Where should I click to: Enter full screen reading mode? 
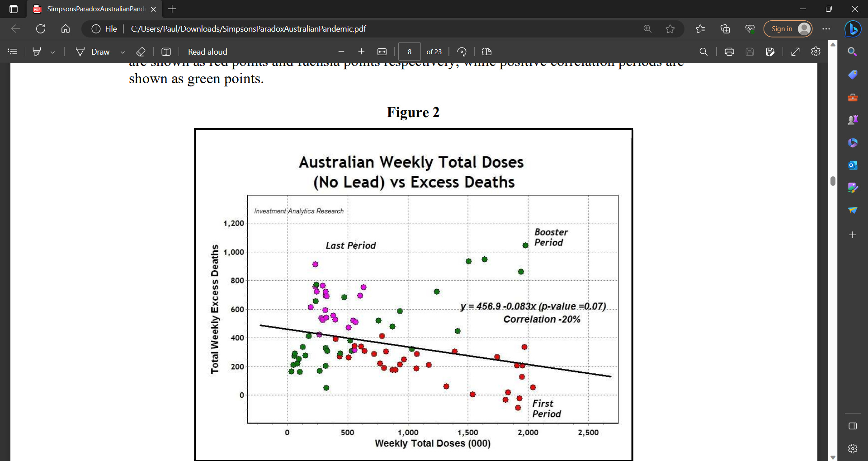click(796, 52)
